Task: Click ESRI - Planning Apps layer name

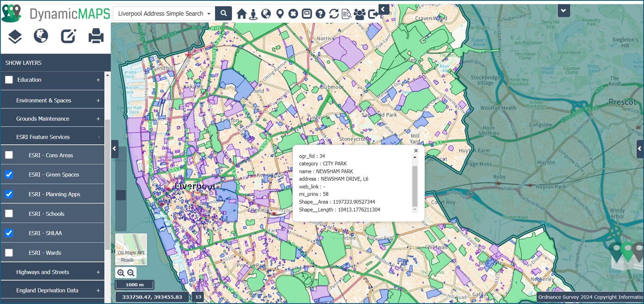Action: pyautogui.click(x=54, y=194)
